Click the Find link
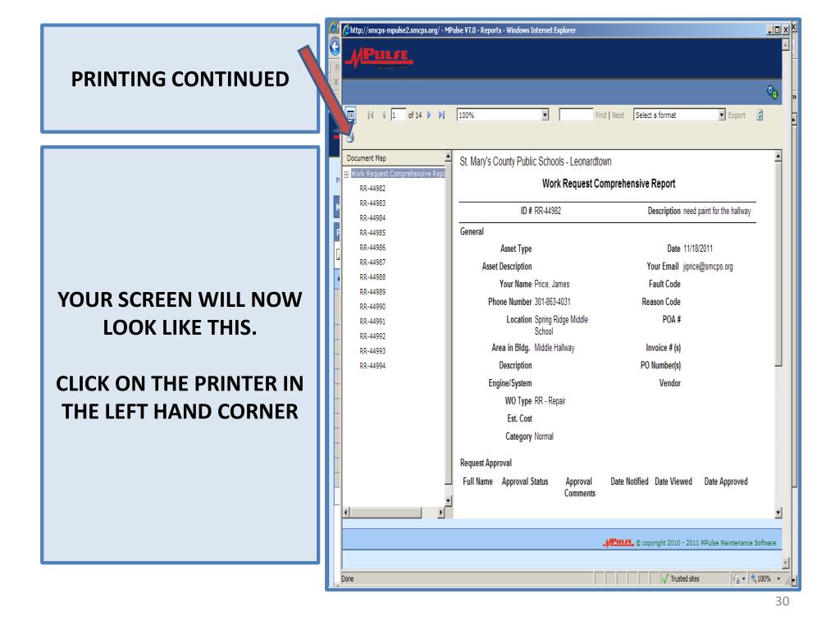840x630 pixels. point(600,115)
